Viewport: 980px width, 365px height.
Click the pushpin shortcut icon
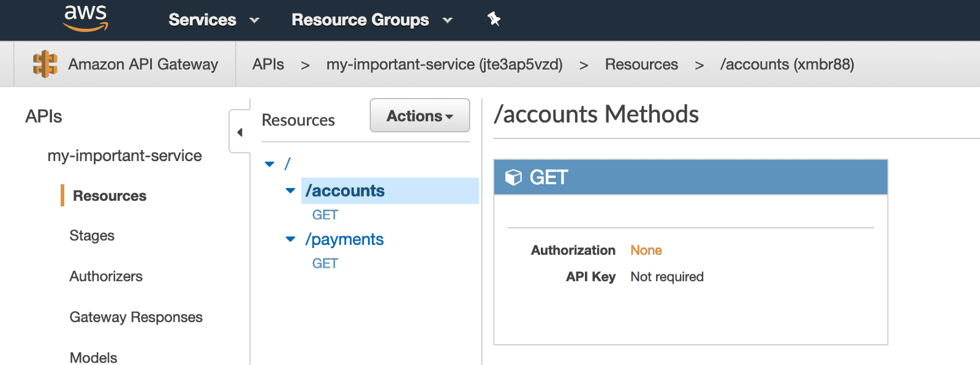pos(494,19)
